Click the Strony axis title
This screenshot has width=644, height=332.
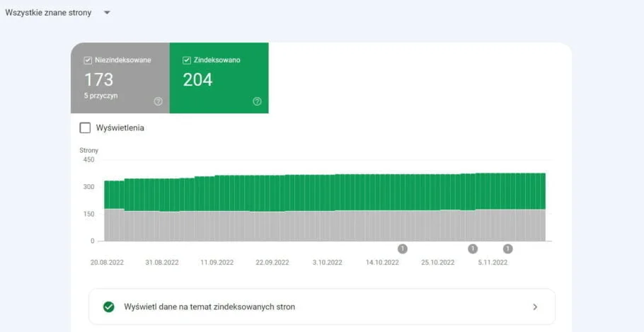pyautogui.click(x=88, y=150)
